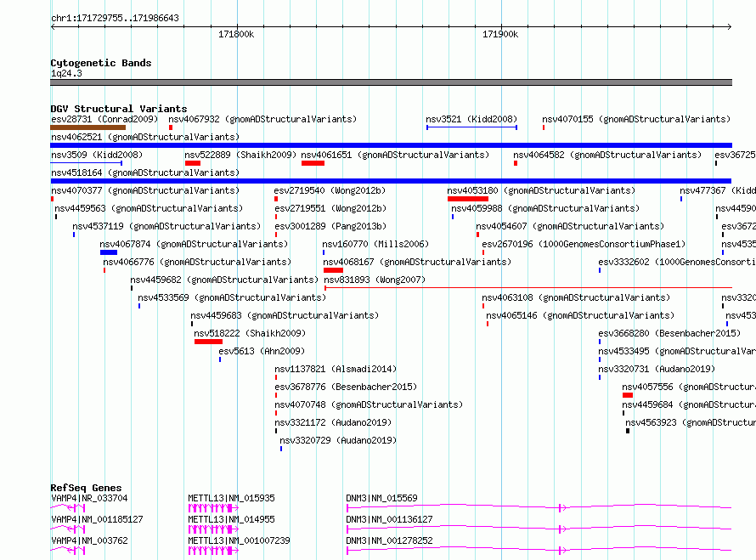Click the RefSeq Genes track title

86,488
